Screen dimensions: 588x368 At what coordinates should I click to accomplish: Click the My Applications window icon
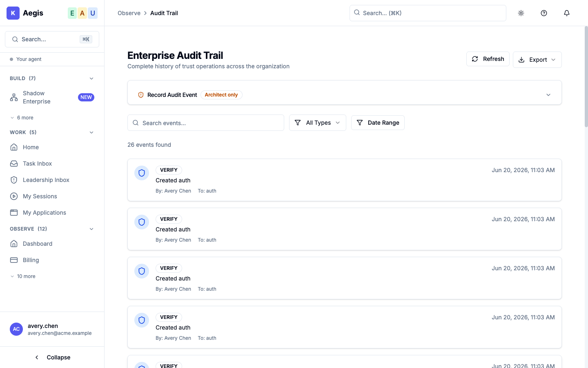pyautogui.click(x=14, y=213)
